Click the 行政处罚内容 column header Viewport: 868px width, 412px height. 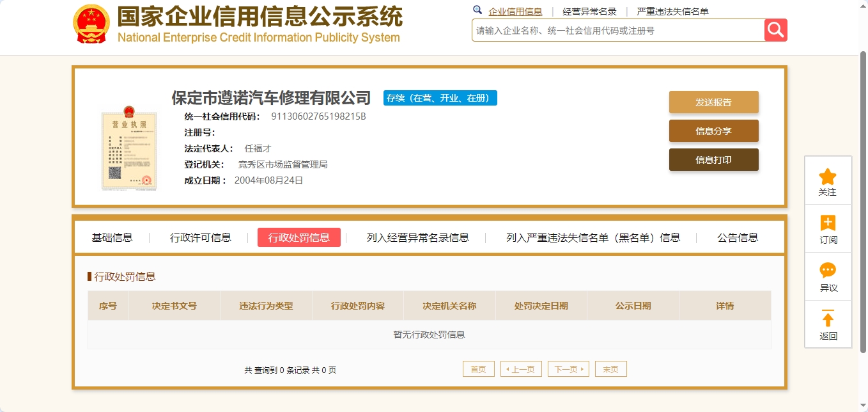click(358, 306)
